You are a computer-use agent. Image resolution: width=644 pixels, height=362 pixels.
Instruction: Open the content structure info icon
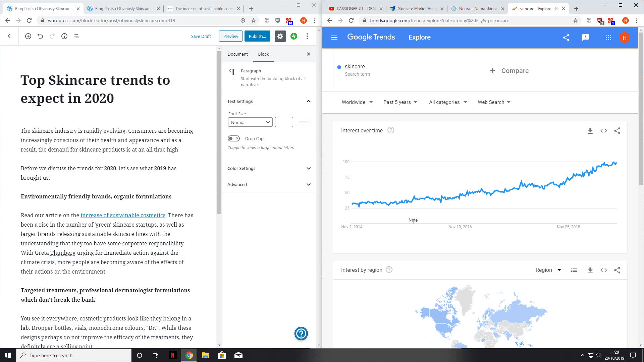pyautogui.click(x=64, y=36)
